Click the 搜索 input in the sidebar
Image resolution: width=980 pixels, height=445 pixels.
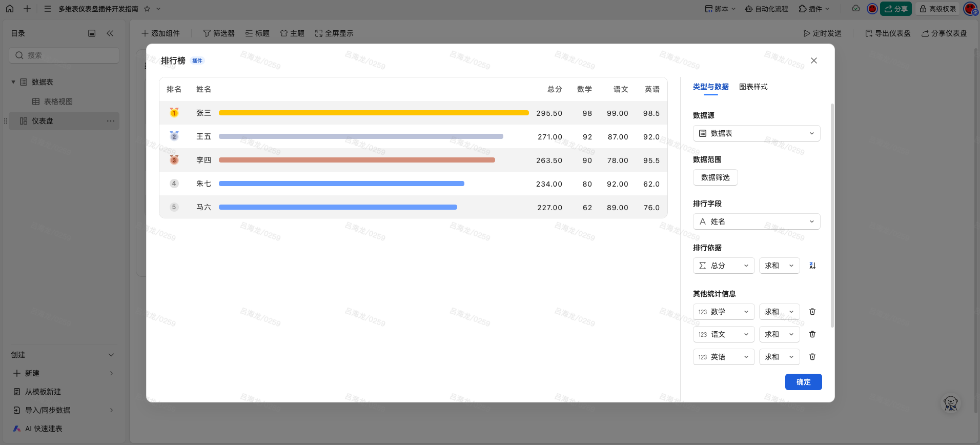click(x=64, y=55)
